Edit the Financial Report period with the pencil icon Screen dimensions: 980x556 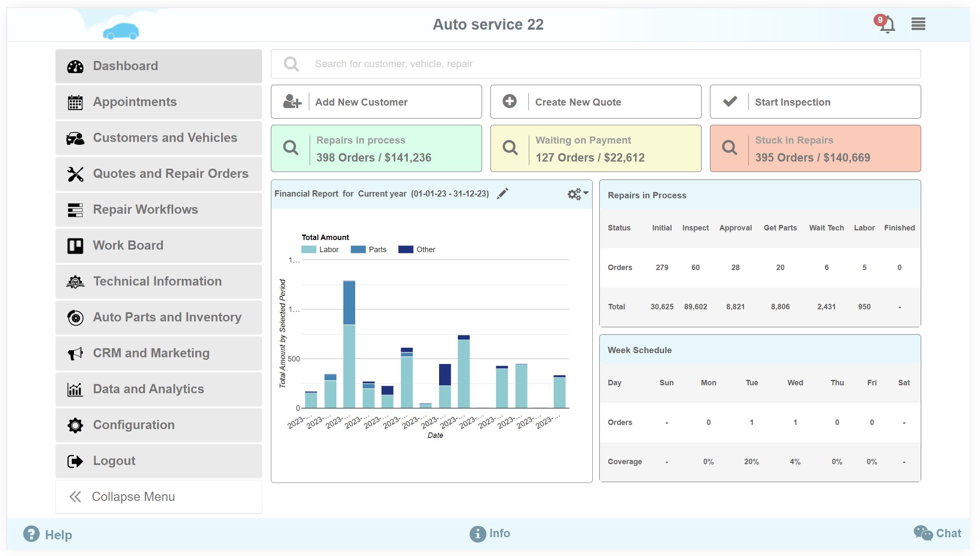coord(503,193)
